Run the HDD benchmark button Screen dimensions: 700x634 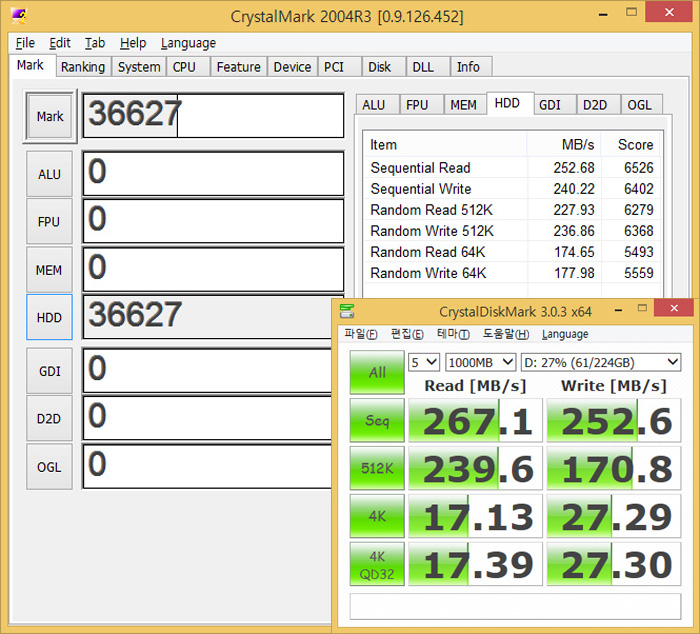click(50, 317)
